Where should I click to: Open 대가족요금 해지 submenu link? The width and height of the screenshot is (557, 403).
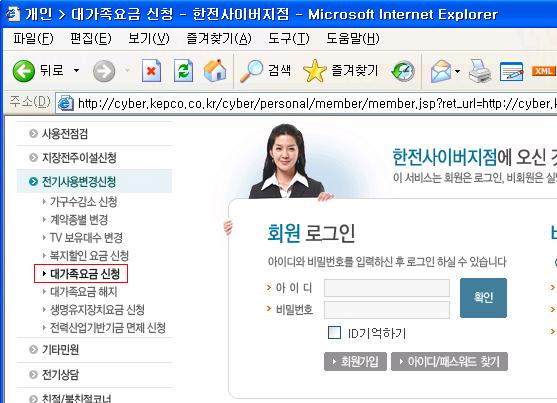point(83,292)
